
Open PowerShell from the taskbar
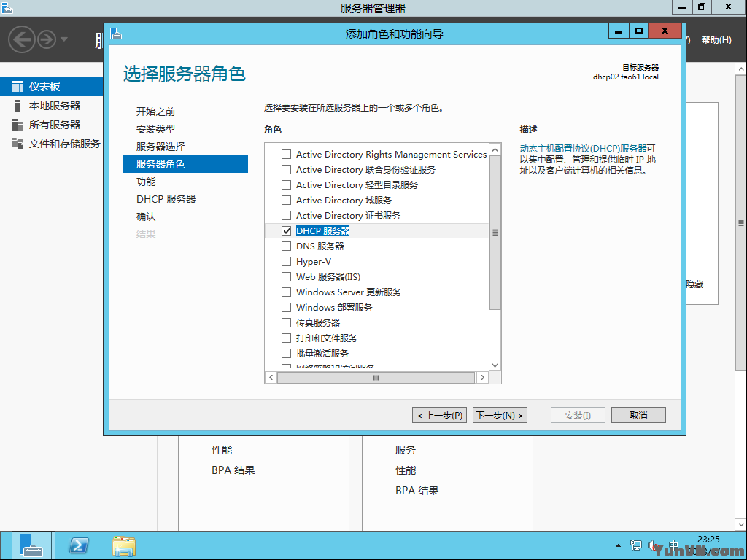tap(79, 545)
